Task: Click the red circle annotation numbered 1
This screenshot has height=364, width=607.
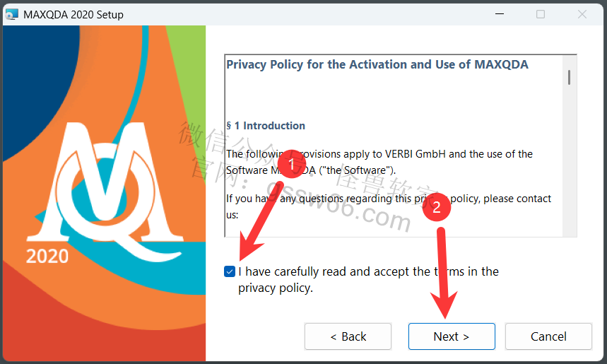Action: point(292,164)
